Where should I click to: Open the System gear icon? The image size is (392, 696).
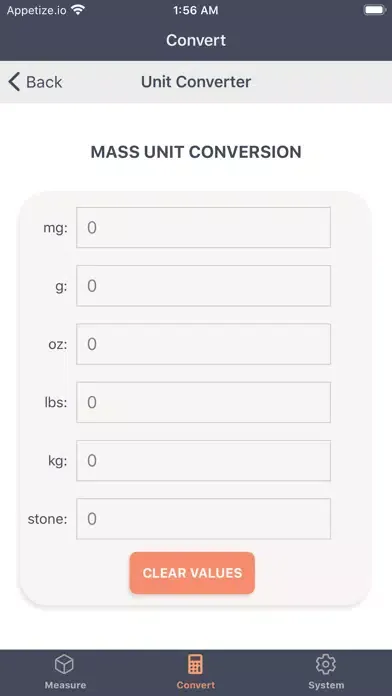(326, 664)
